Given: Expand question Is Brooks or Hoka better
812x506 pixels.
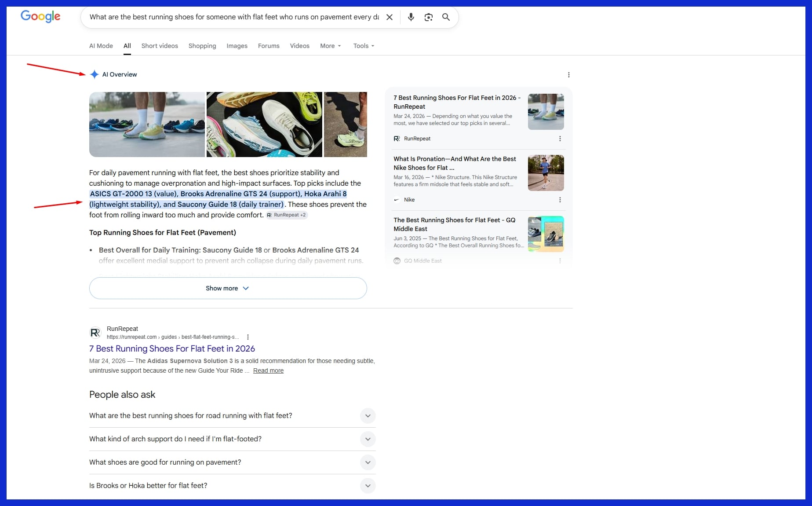Looking at the screenshot, I should point(232,486).
